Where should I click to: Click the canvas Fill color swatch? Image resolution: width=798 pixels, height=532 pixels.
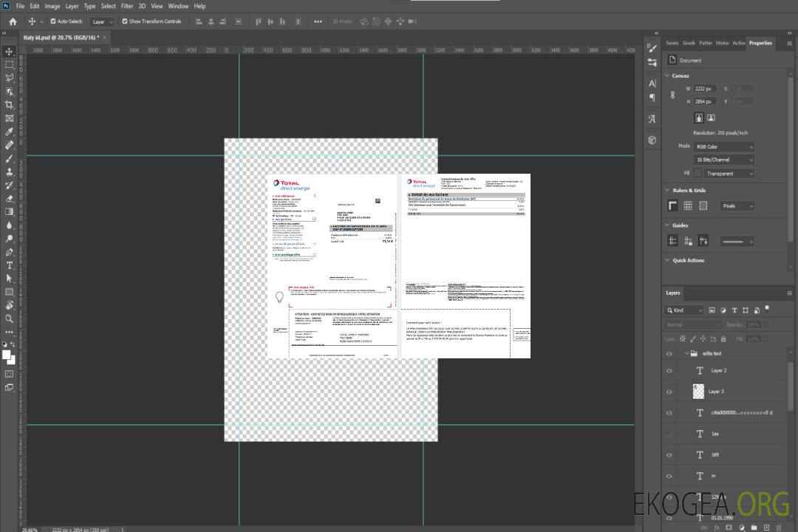pos(697,173)
